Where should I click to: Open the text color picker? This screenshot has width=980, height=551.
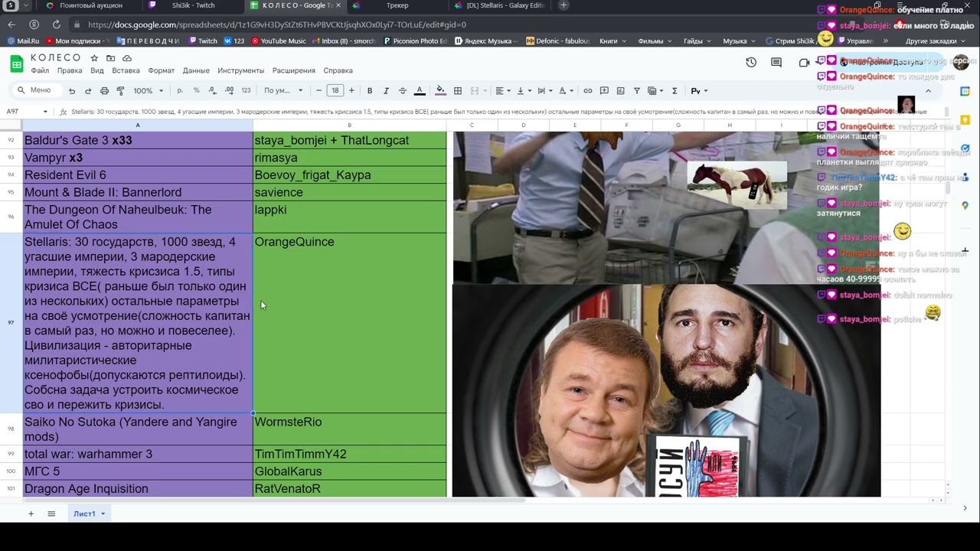(420, 90)
